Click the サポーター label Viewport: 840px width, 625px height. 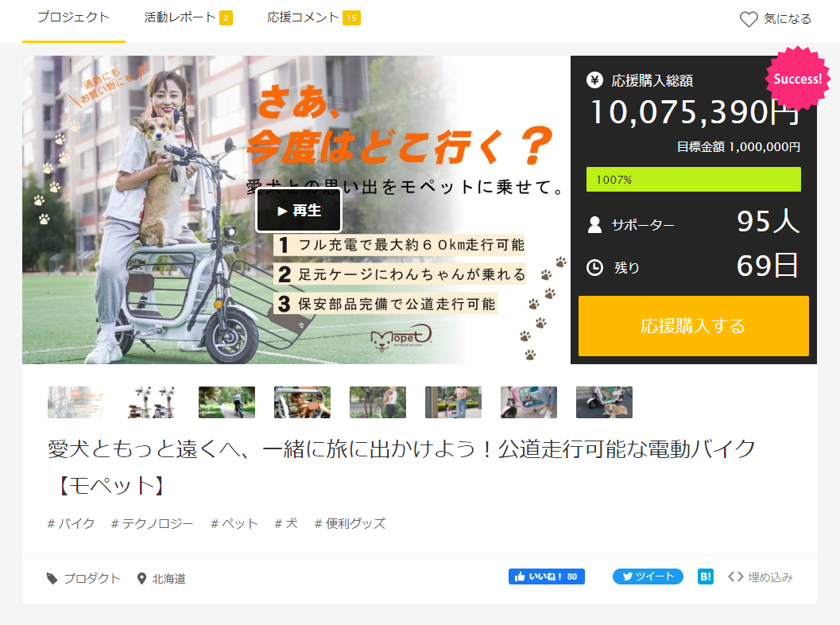(x=643, y=225)
